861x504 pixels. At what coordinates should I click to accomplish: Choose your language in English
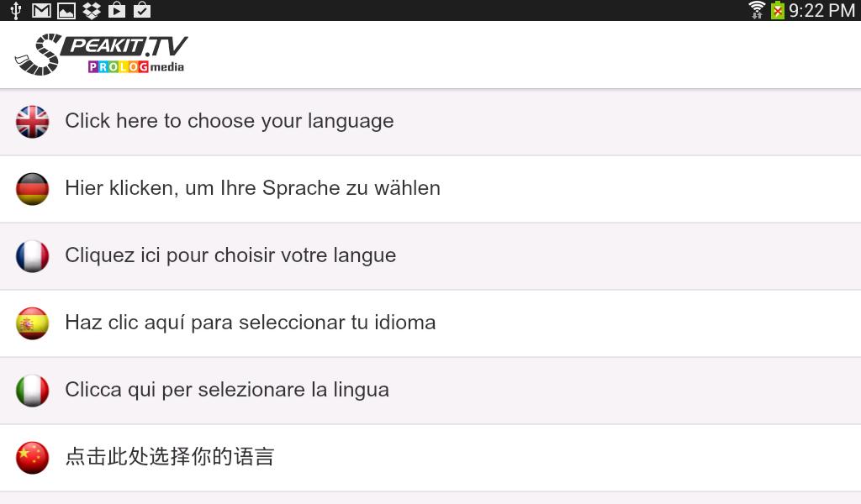pos(229,121)
